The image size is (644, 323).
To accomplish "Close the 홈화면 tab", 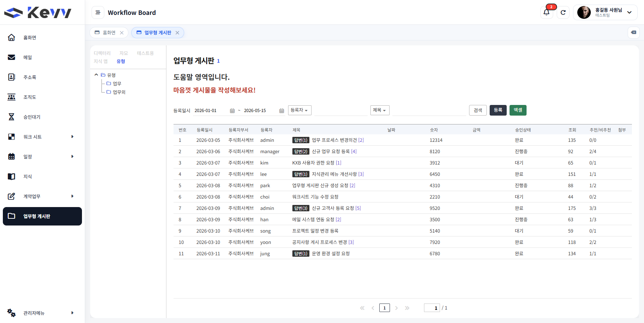I will coord(122,33).
